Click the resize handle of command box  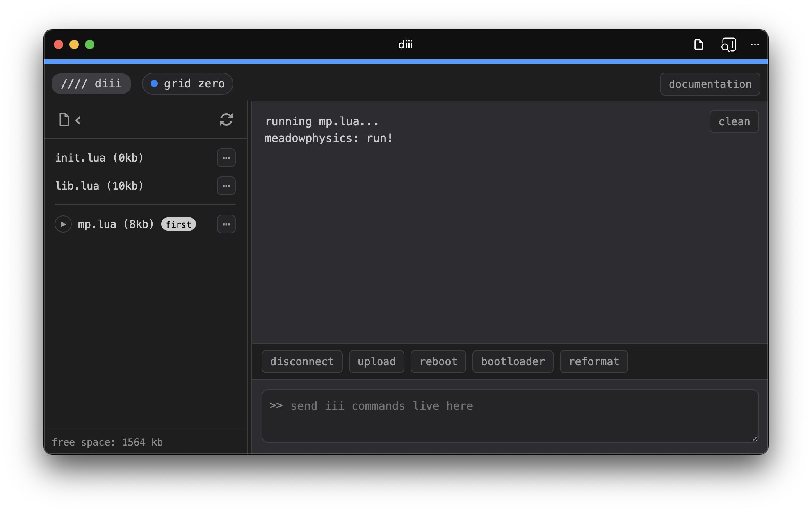click(755, 438)
